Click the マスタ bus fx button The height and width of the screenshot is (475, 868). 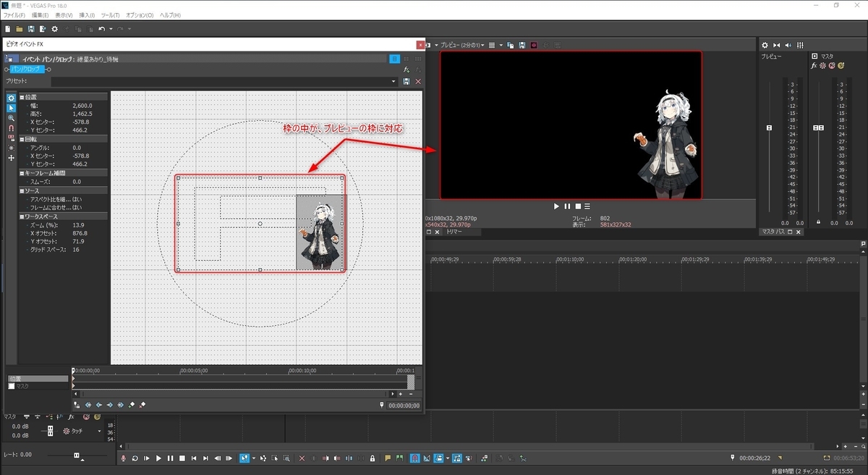click(814, 65)
